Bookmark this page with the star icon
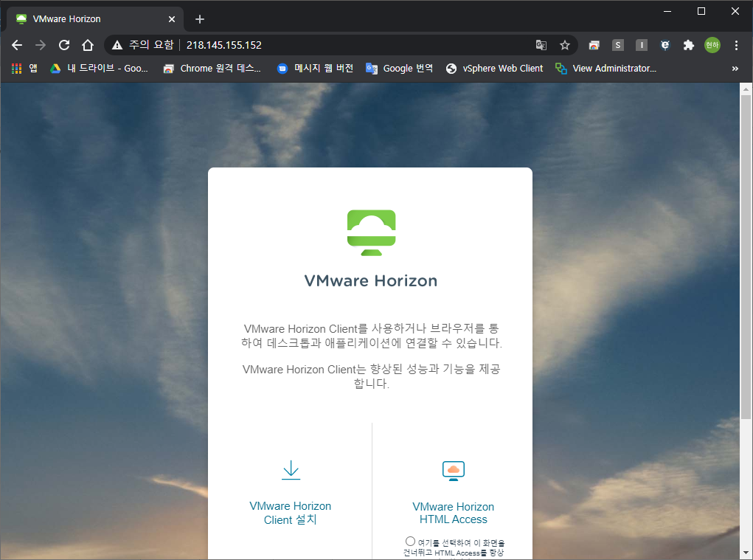 point(565,45)
